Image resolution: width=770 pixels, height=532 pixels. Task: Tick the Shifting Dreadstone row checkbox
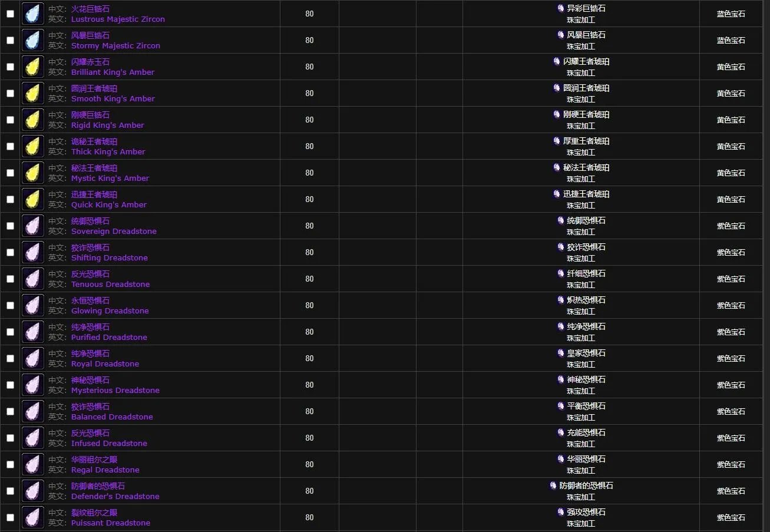10,252
